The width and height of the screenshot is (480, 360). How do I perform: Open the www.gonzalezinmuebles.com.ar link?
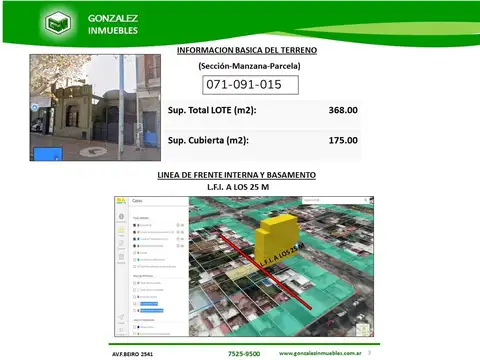[x=320, y=353]
